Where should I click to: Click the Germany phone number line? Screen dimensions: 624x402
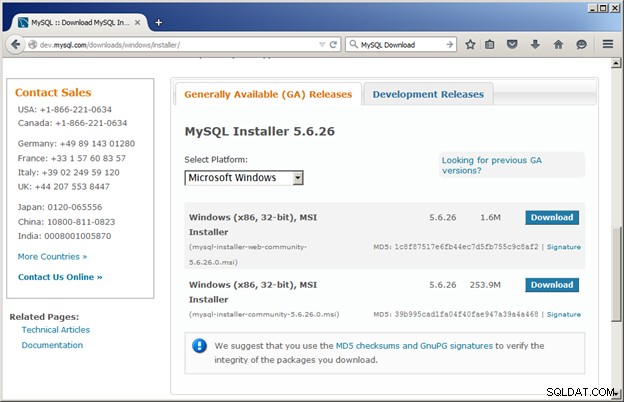pyautogui.click(x=76, y=143)
